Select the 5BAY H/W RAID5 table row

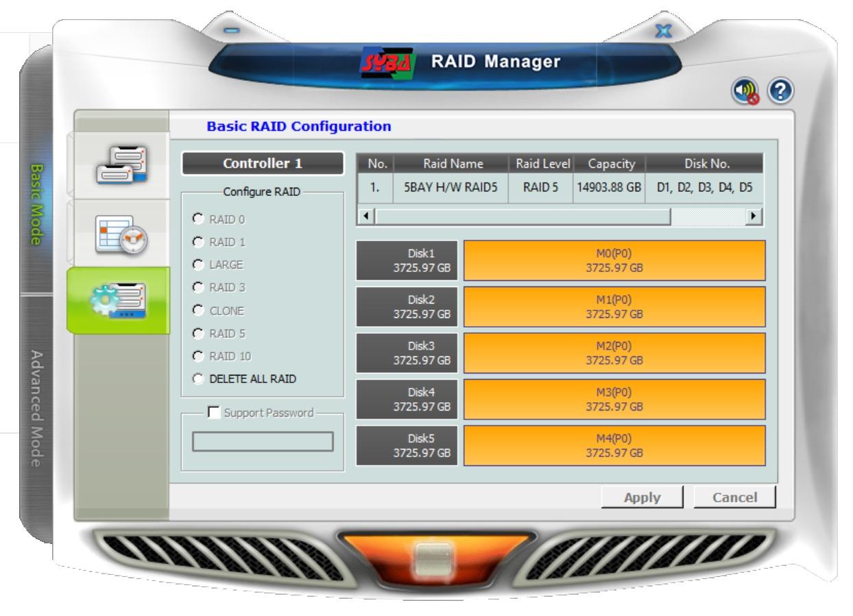[x=560, y=188]
